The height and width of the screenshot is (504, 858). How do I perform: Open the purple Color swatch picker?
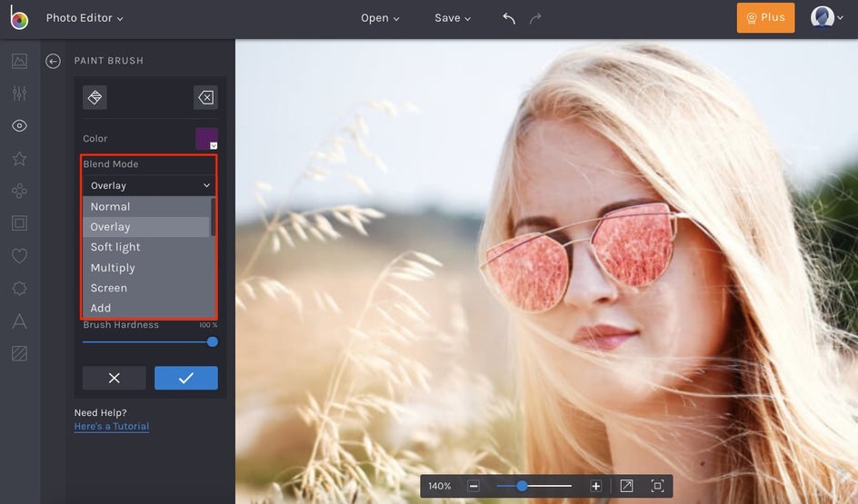pyautogui.click(x=206, y=138)
